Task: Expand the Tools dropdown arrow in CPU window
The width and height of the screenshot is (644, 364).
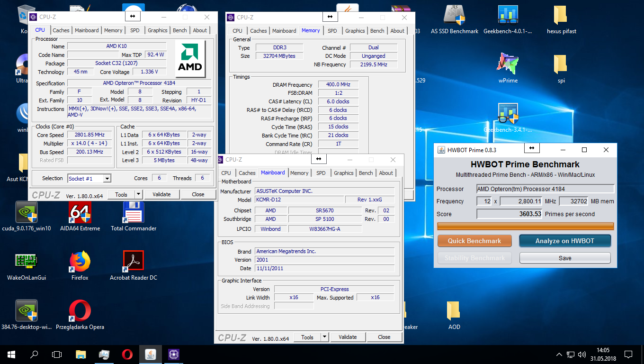Action: (x=138, y=194)
